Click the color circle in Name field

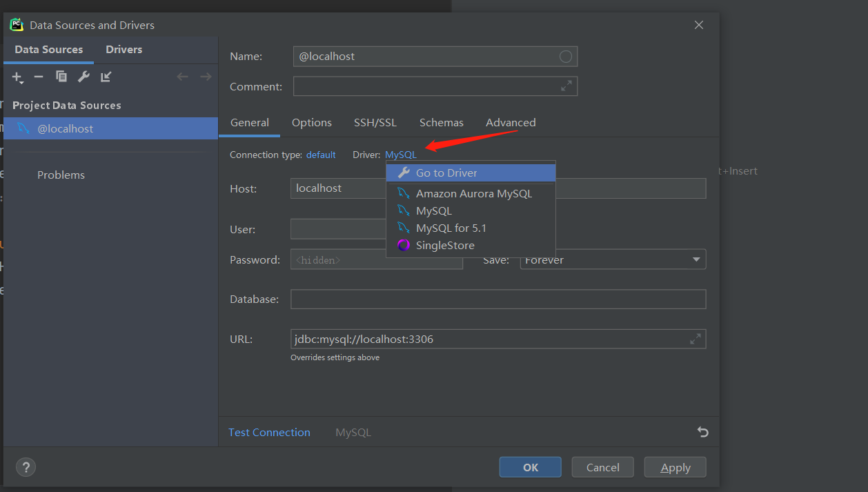coord(566,57)
